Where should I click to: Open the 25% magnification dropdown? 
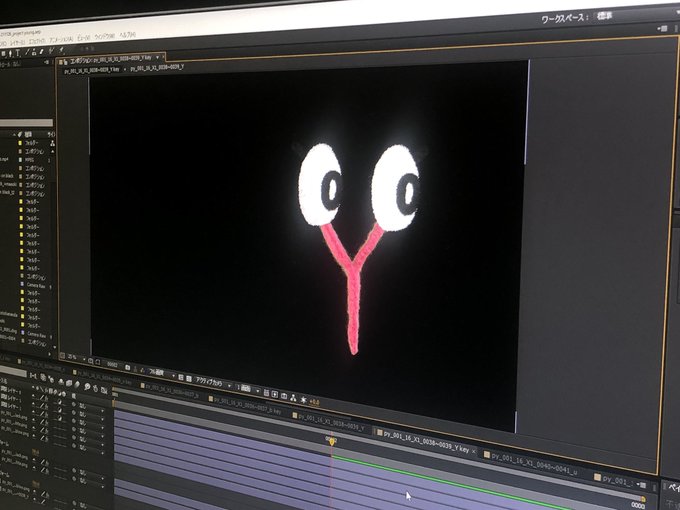pos(75,357)
